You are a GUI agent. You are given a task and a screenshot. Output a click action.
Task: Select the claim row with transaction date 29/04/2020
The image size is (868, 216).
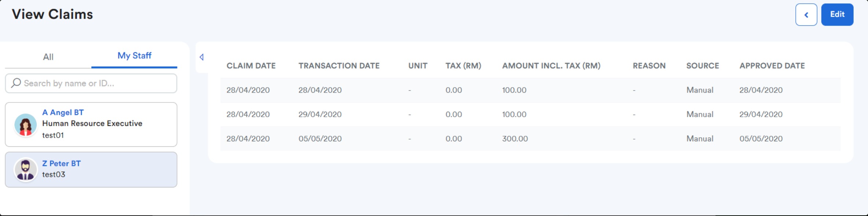530,115
